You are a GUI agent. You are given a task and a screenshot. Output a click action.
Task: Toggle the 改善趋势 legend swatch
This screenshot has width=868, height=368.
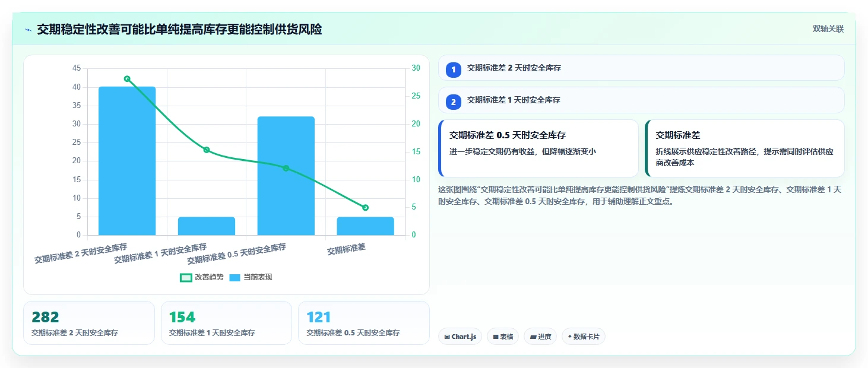(x=186, y=277)
